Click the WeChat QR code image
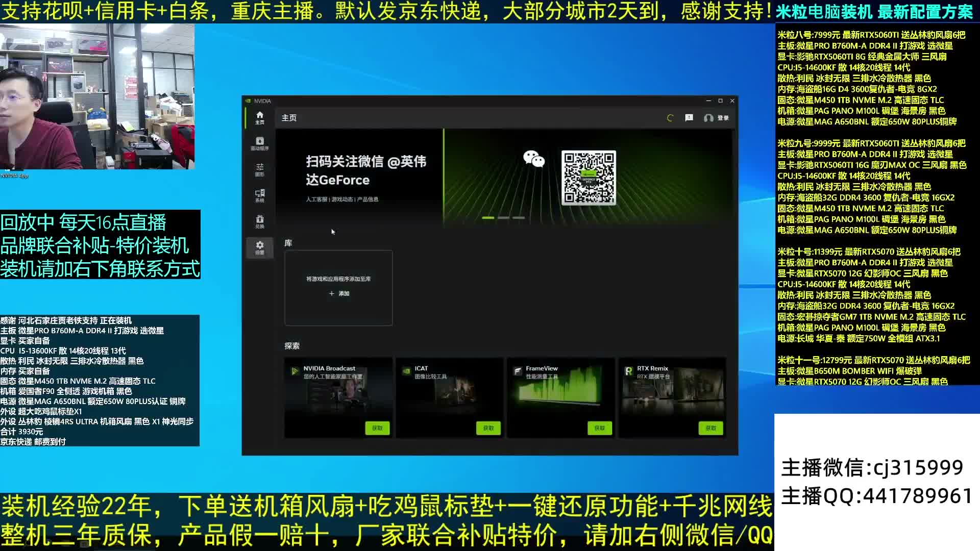980x551 pixels. [x=589, y=178]
